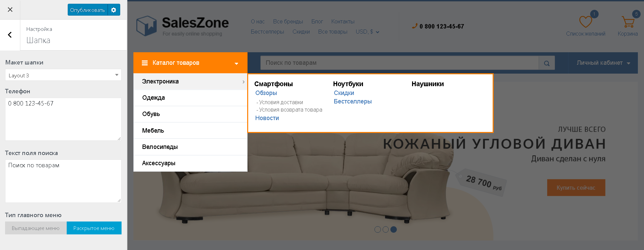Expand the 'Электроника' submenu chevron

point(243,82)
